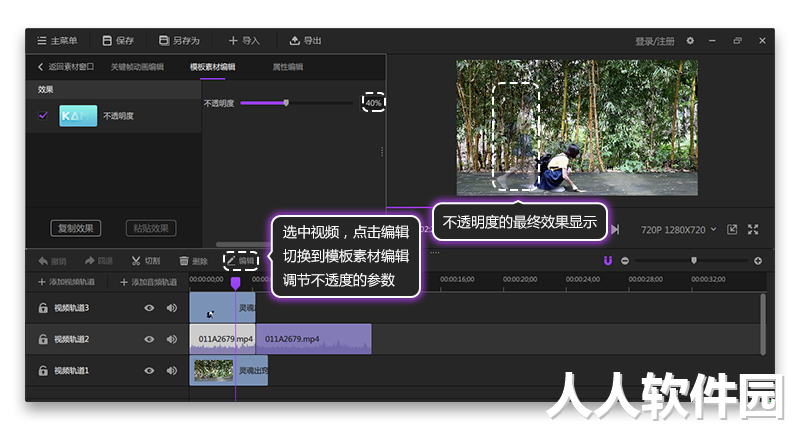This screenshot has width=800, height=430.
Task: Click the 删除 delete tool
Action: click(193, 261)
